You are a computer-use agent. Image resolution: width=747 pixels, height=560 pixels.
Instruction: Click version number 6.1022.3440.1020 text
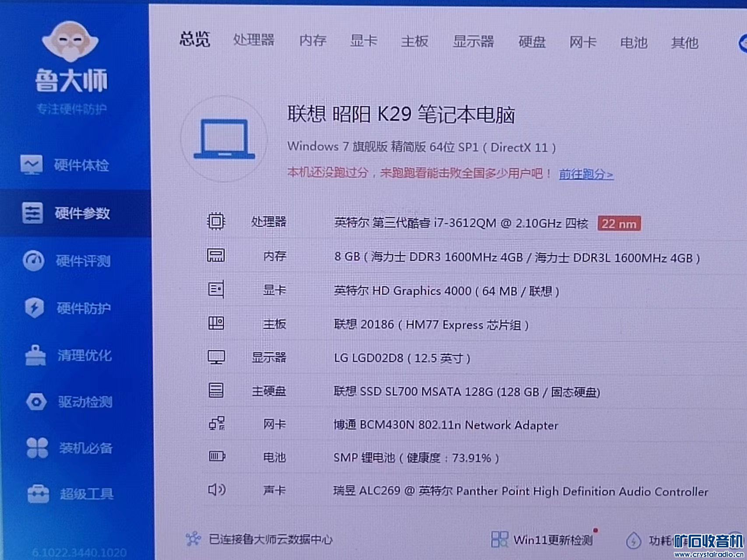pyautogui.click(x=79, y=552)
